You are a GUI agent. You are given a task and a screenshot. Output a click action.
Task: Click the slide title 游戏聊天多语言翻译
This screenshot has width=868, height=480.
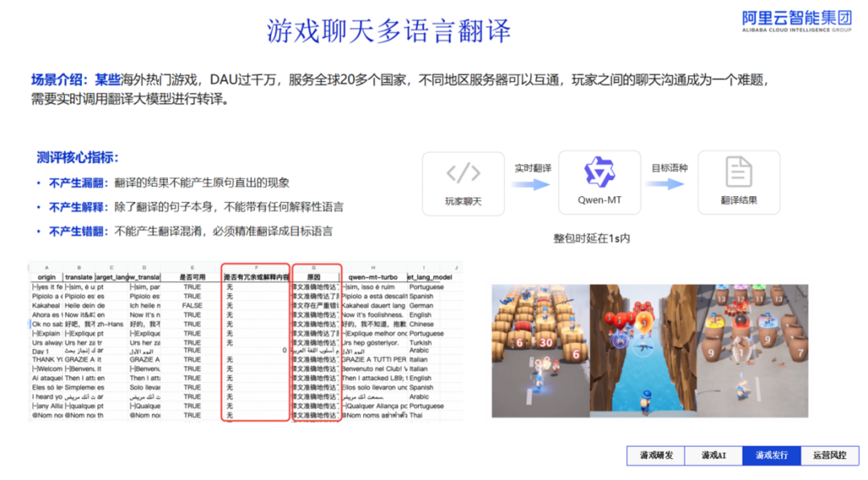point(389,31)
